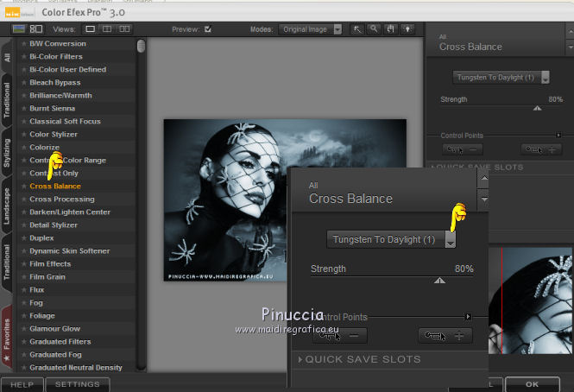
Task: Click star icon beside Film Effects
Action: (x=24, y=263)
